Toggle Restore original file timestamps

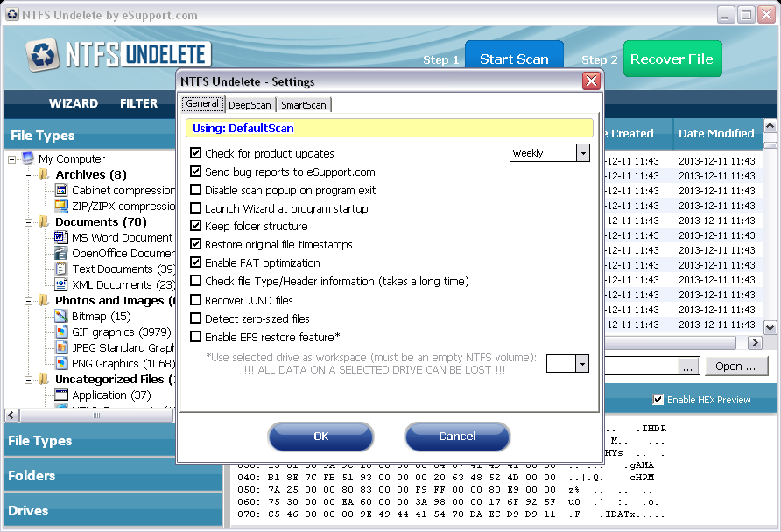pyautogui.click(x=196, y=244)
